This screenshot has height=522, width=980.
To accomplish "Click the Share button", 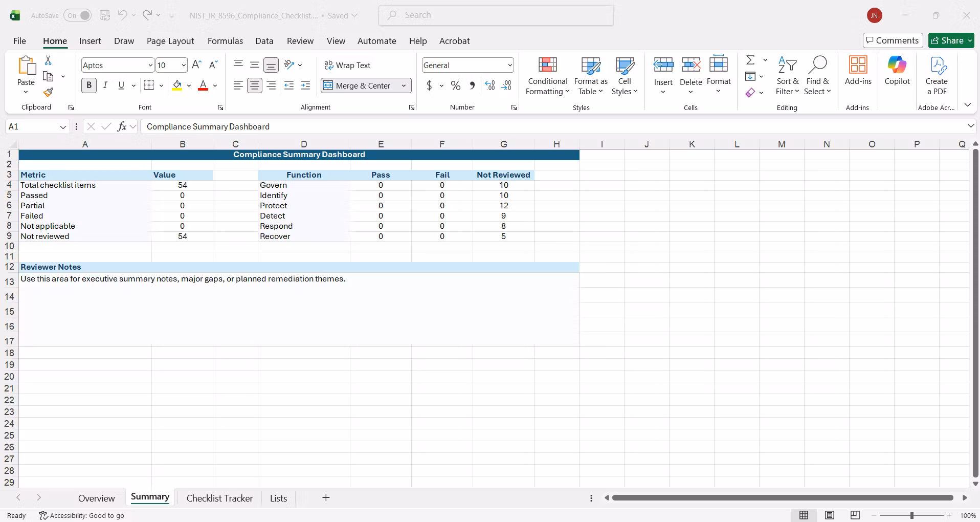I will pyautogui.click(x=951, y=40).
